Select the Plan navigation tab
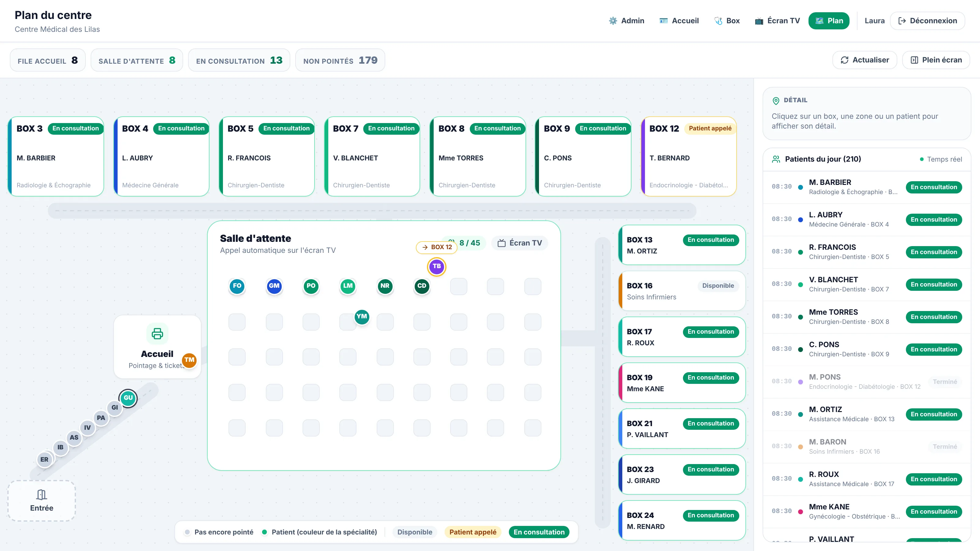This screenshot has height=551, width=980. 829,21
